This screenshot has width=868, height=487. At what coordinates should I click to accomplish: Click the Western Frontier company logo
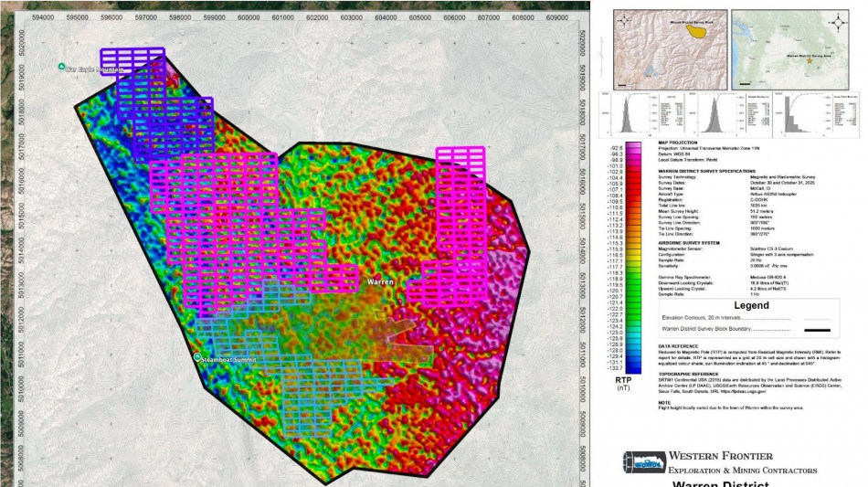click(x=643, y=461)
